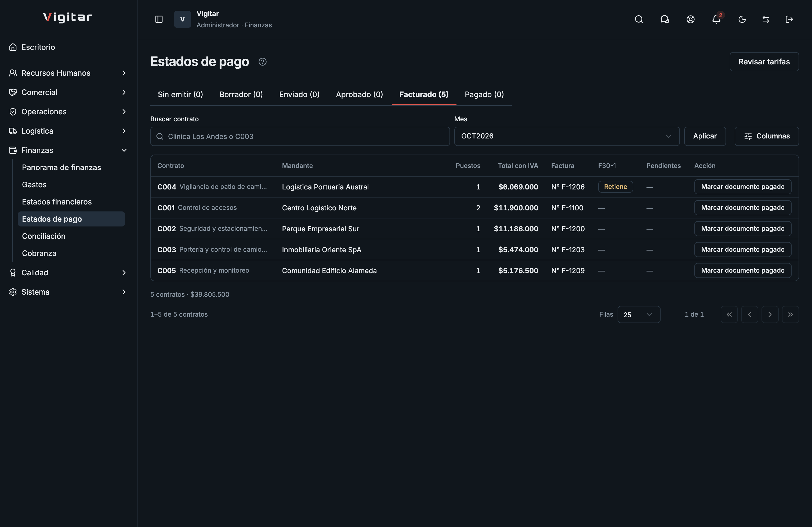The height and width of the screenshot is (527, 812).
Task: Open Cobranza in the Finanzas submenu
Action: point(71,253)
